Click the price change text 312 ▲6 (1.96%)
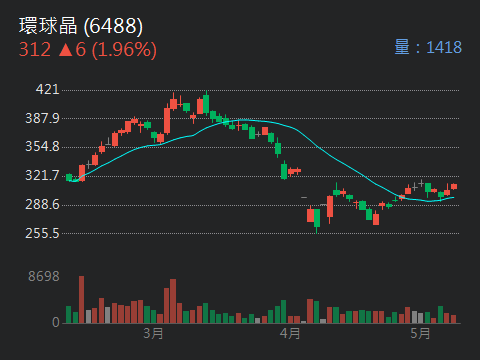The image size is (480, 360). pyautogui.click(x=88, y=50)
